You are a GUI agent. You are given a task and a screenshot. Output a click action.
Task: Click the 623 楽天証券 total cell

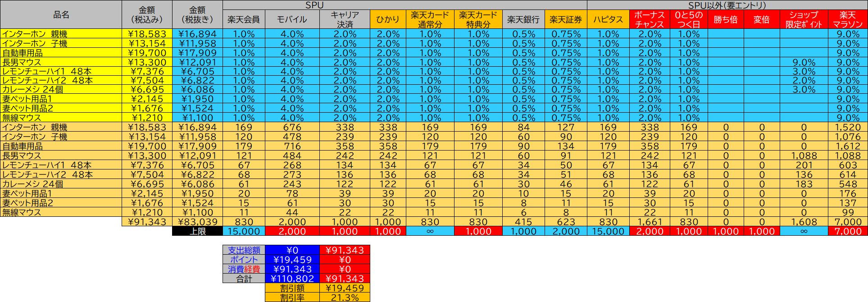[x=566, y=222]
